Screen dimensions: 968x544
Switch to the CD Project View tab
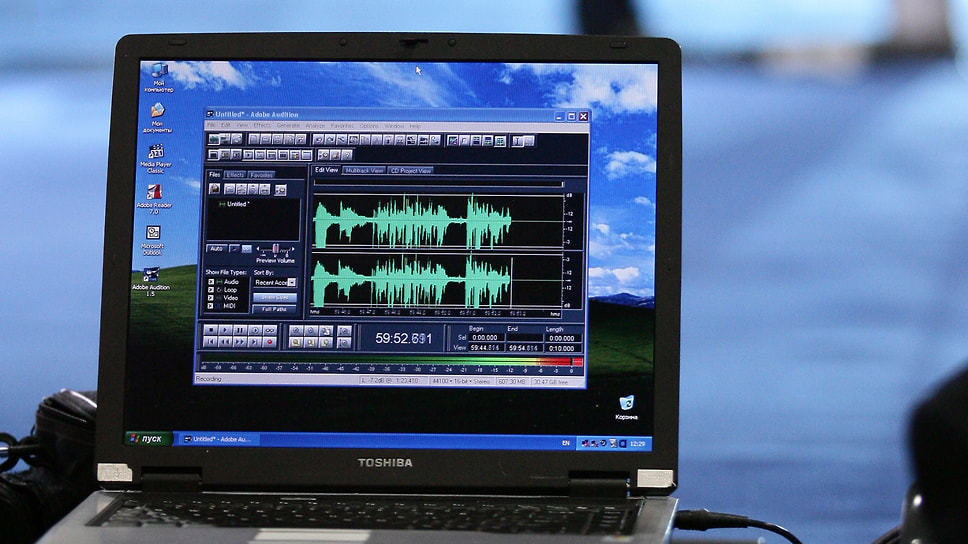[411, 170]
